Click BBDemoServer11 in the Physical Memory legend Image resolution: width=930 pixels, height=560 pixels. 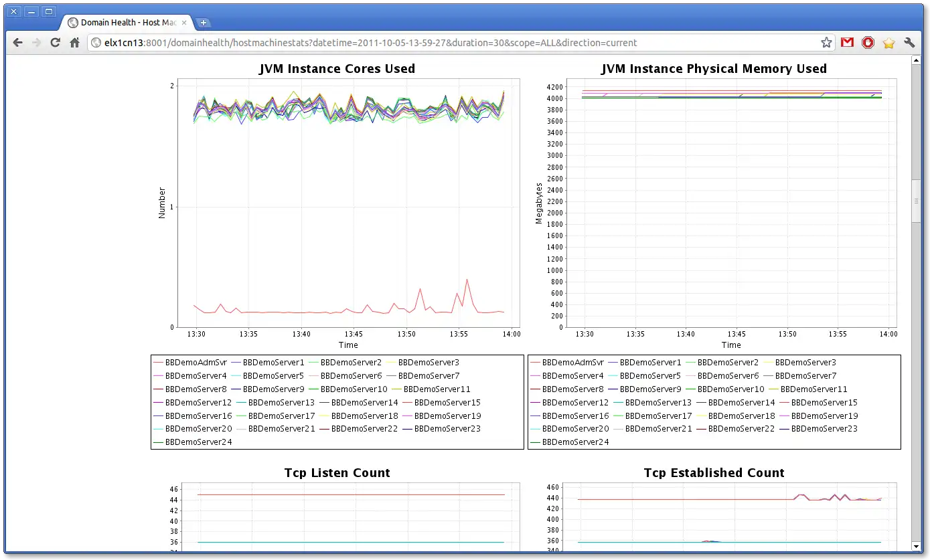(x=813, y=389)
